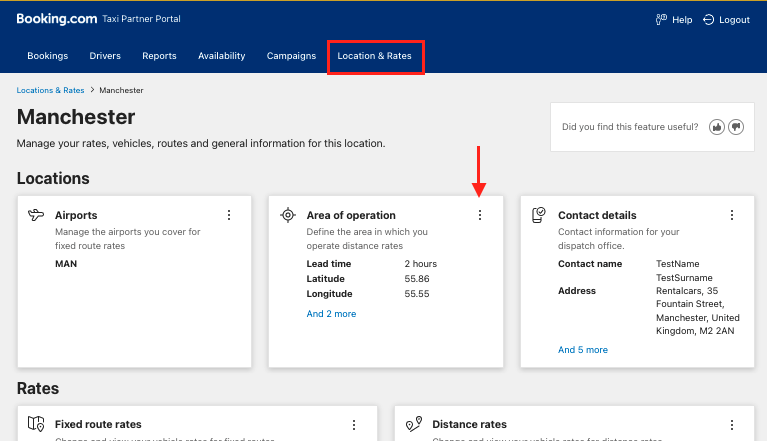The image size is (767, 441).
Task: Click the Manchester page heading
Action: pyautogui.click(x=76, y=117)
